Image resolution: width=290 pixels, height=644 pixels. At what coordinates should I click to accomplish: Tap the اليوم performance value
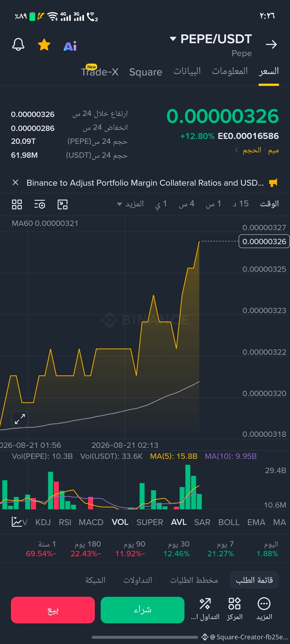click(x=267, y=554)
